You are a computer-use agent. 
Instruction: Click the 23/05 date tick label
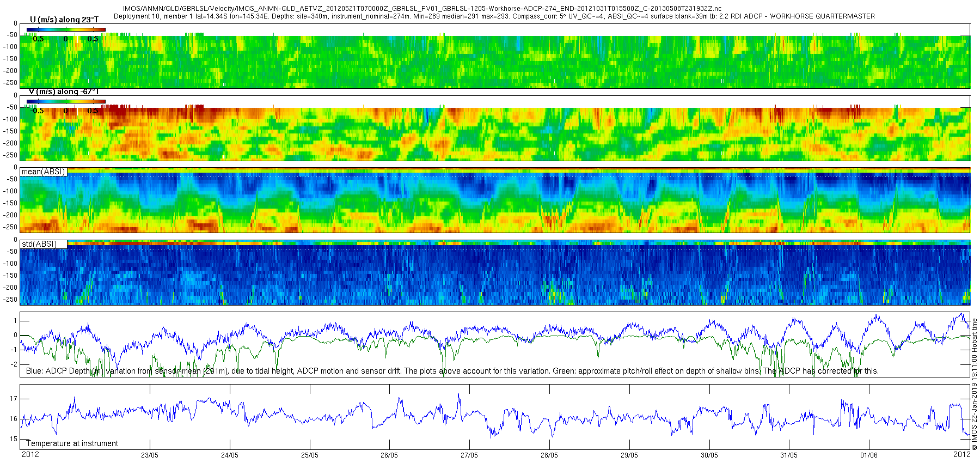point(150,455)
